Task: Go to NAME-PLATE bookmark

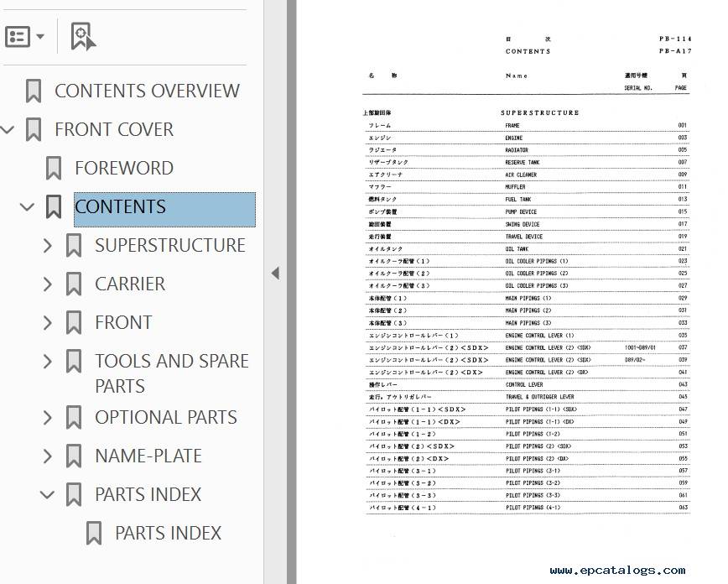Action: point(148,456)
